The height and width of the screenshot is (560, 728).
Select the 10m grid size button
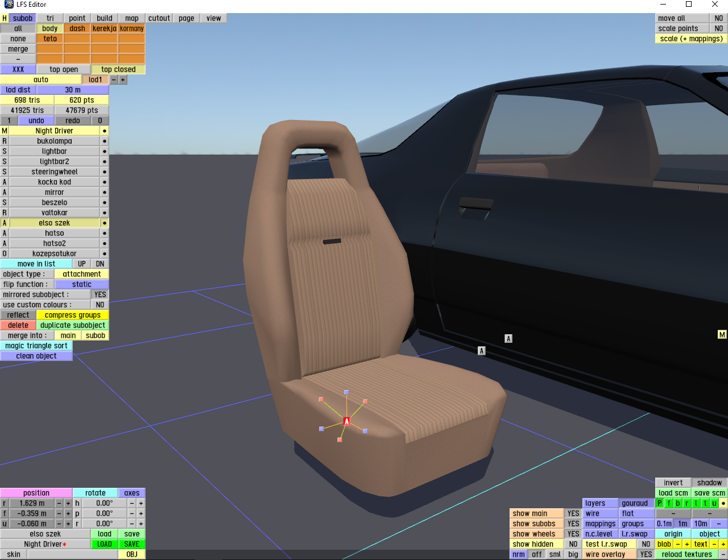pos(701,524)
